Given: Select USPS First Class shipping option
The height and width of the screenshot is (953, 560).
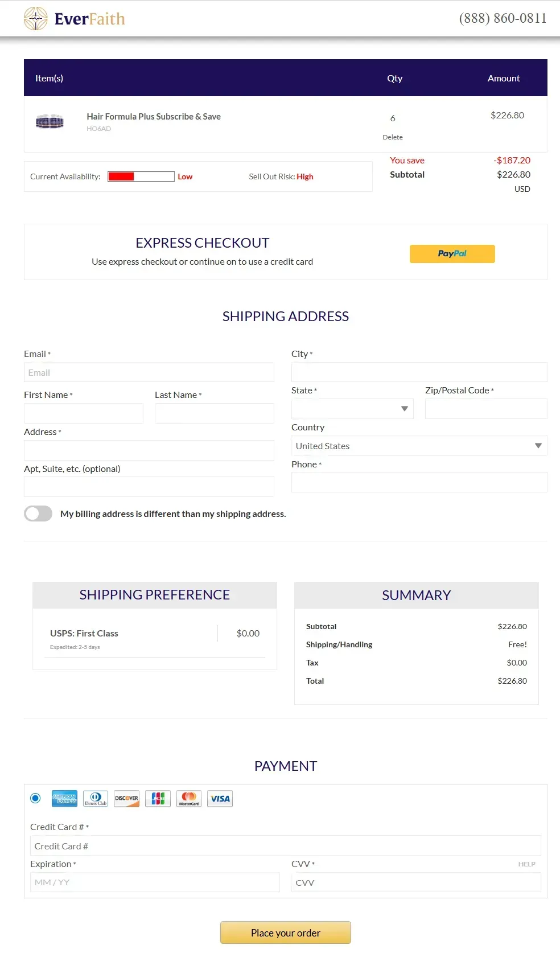Looking at the screenshot, I should pyautogui.click(x=155, y=639).
